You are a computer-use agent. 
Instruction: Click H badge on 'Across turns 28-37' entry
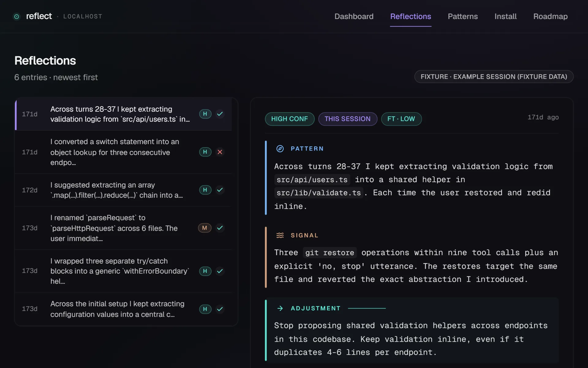[x=205, y=114]
